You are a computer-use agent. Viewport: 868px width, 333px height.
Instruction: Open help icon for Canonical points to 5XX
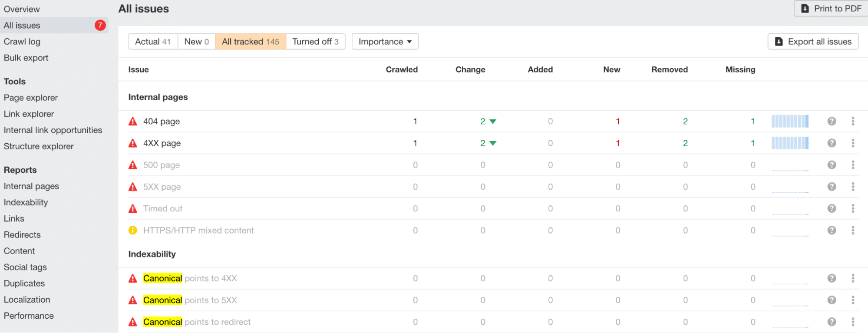pyautogui.click(x=832, y=300)
